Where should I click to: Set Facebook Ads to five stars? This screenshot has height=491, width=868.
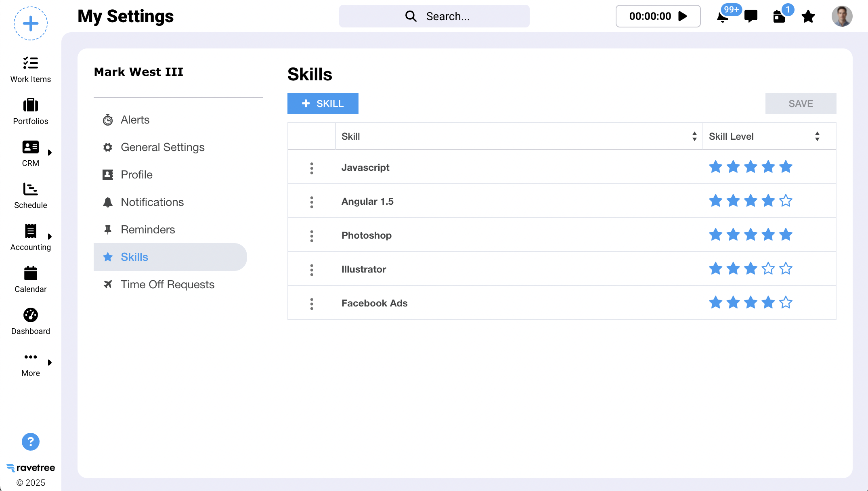click(x=786, y=302)
